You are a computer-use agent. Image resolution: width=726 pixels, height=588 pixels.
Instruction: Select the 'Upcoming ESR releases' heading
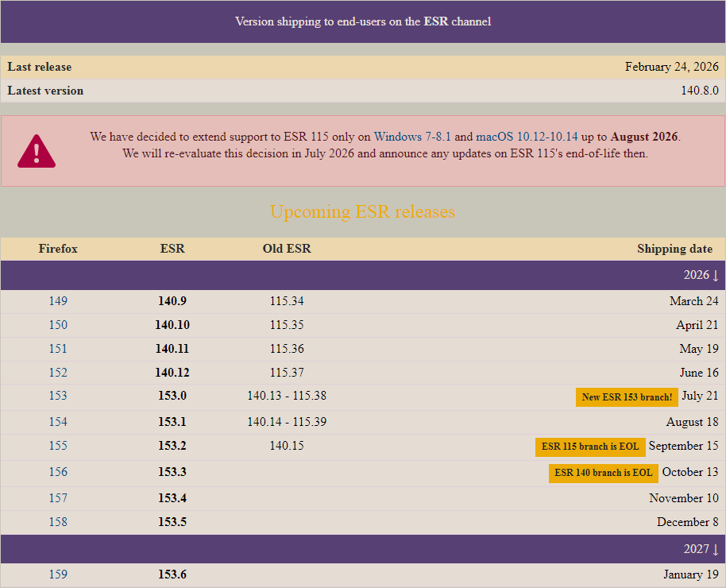362,211
